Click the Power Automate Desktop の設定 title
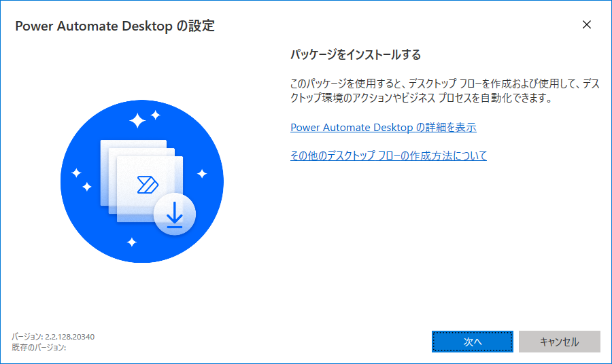Image resolution: width=612 pixels, height=364 pixels. click(x=115, y=26)
